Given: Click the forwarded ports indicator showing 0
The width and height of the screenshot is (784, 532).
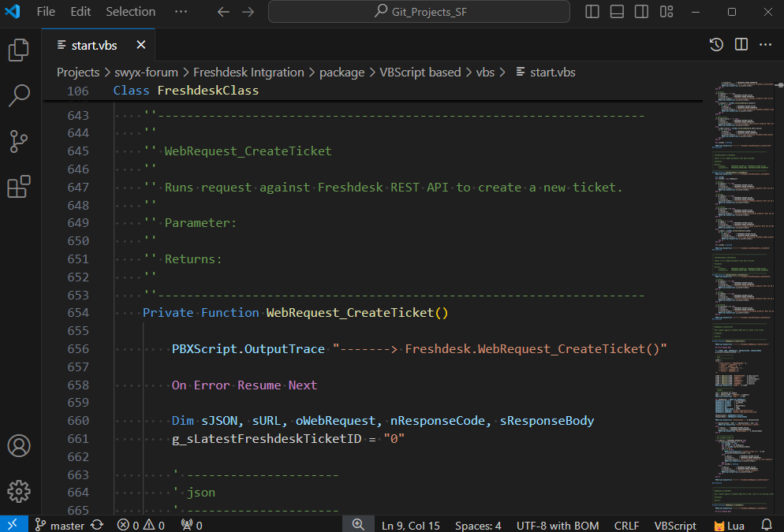Looking at the screenshot, I should coord(192,526).
